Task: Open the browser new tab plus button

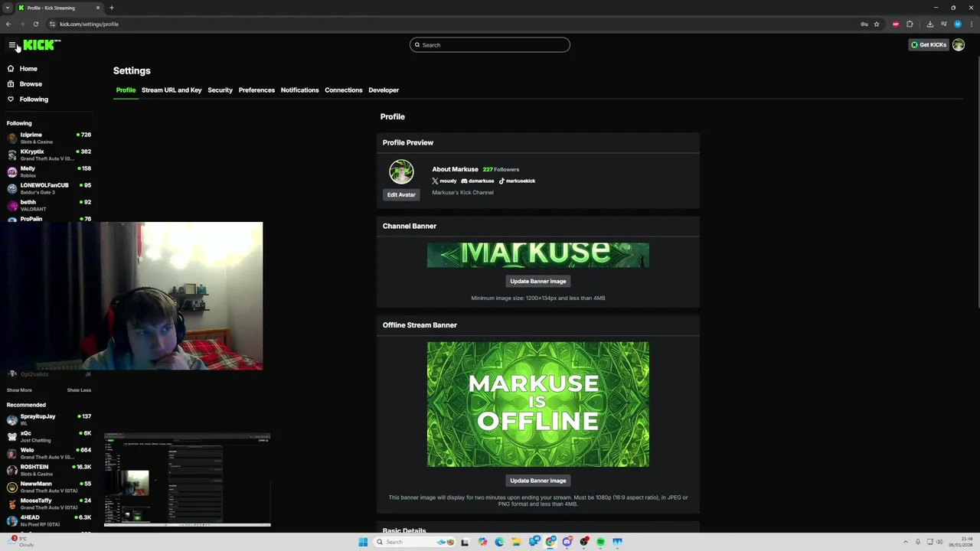Action: 111,8
